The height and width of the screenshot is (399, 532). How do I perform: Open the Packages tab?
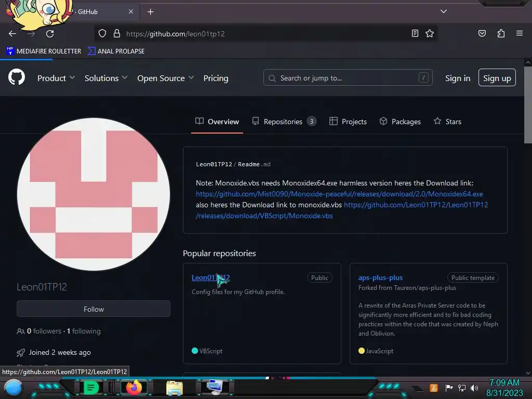[400, 122]
